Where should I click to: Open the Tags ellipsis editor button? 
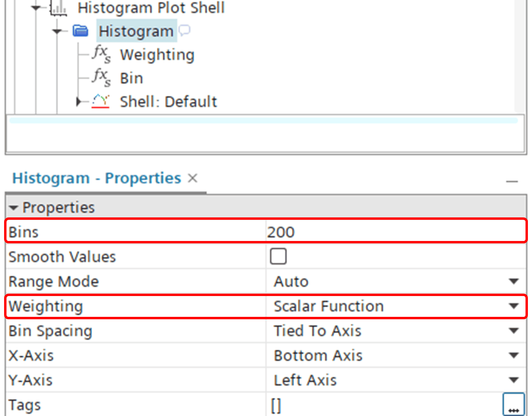click(513, 405)
